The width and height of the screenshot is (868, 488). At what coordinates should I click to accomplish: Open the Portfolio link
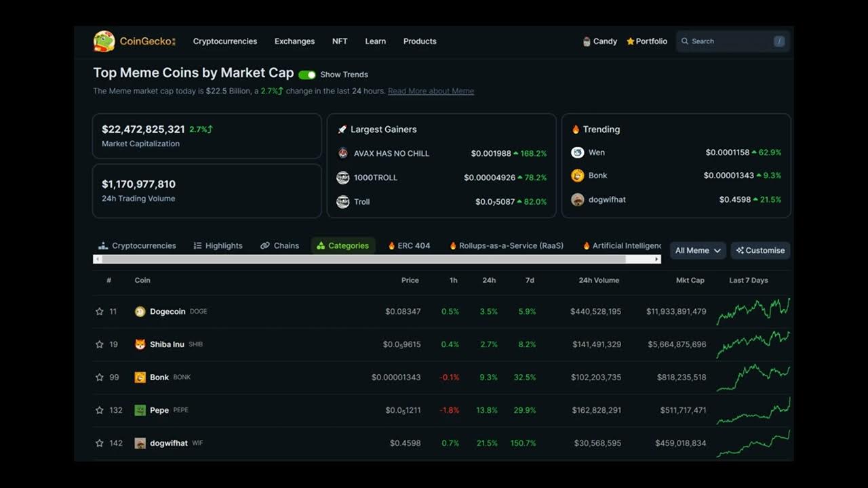(647, 41)
